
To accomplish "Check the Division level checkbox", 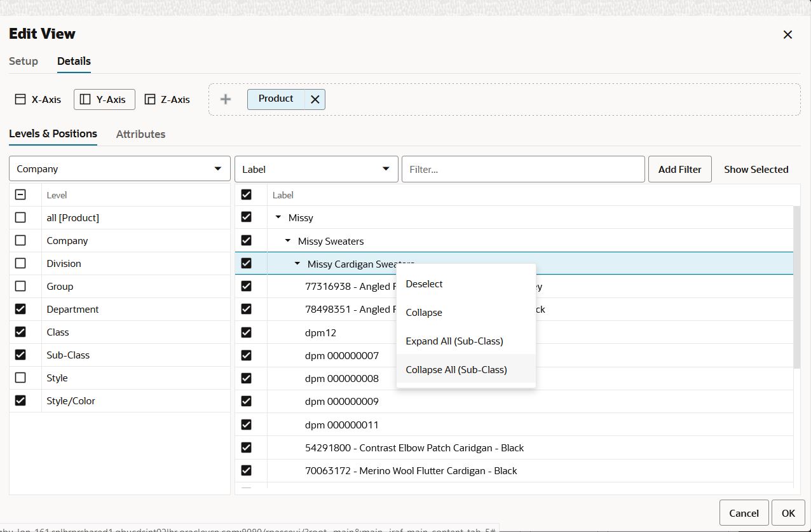I will click(20, 263).
